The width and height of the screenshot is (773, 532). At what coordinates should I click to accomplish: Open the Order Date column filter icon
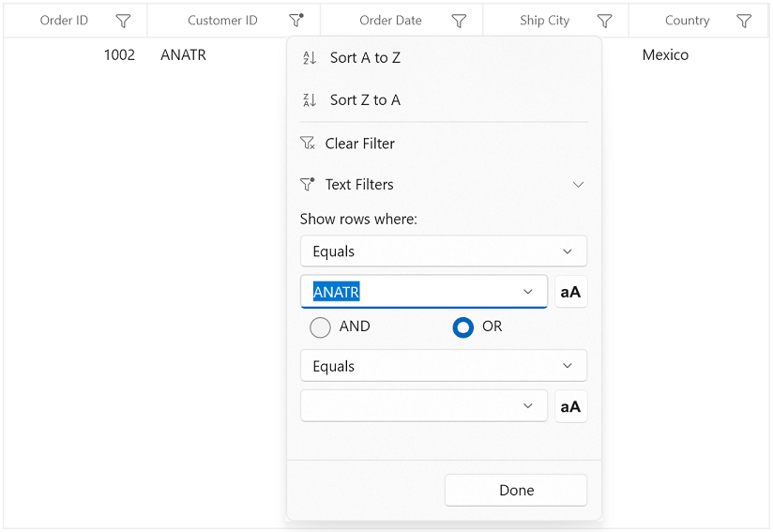point(459,21)
